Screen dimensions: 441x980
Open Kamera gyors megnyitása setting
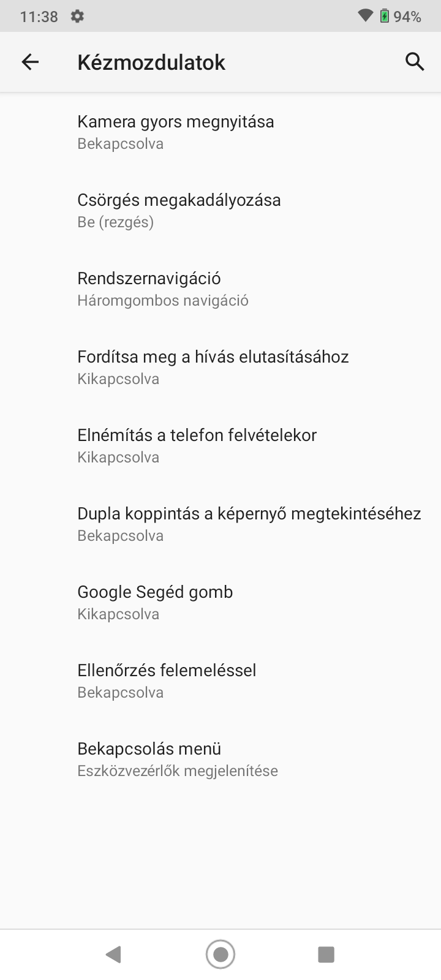(221, 132)
